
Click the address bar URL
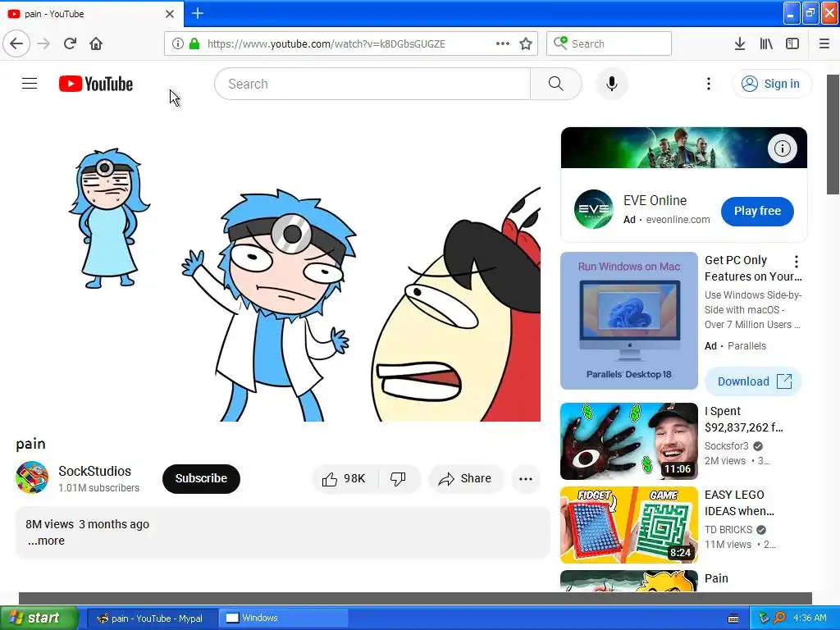coord(326,44)
